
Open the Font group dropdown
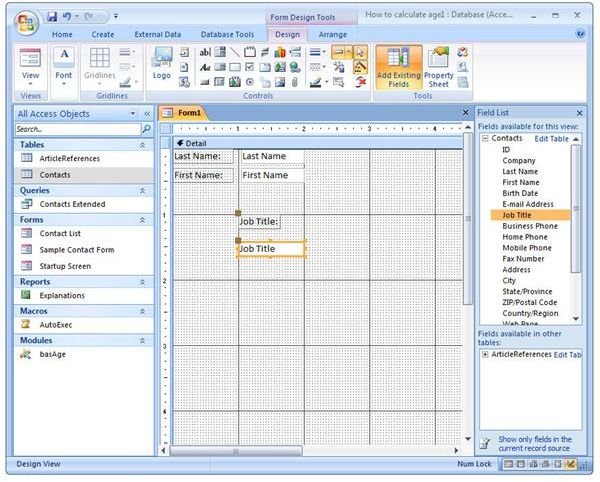pos(64,84)
